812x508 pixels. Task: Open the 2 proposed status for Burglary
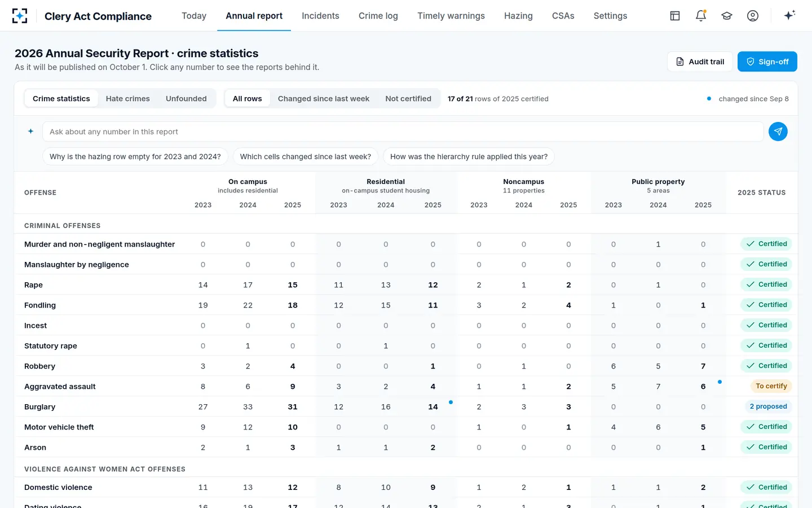coord(768,406)
